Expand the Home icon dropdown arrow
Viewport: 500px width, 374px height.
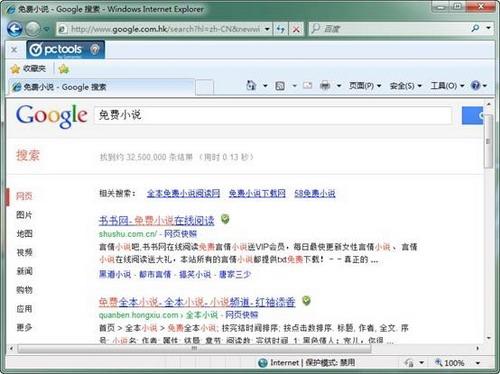265,86
